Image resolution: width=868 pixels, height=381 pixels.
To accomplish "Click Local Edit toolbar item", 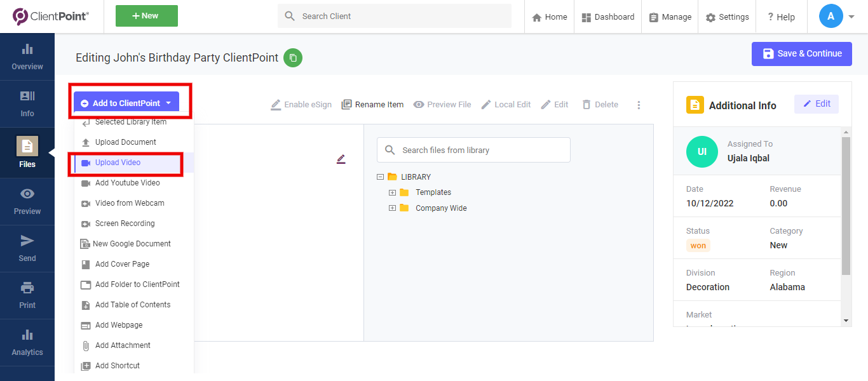I will tap(506, 105).
